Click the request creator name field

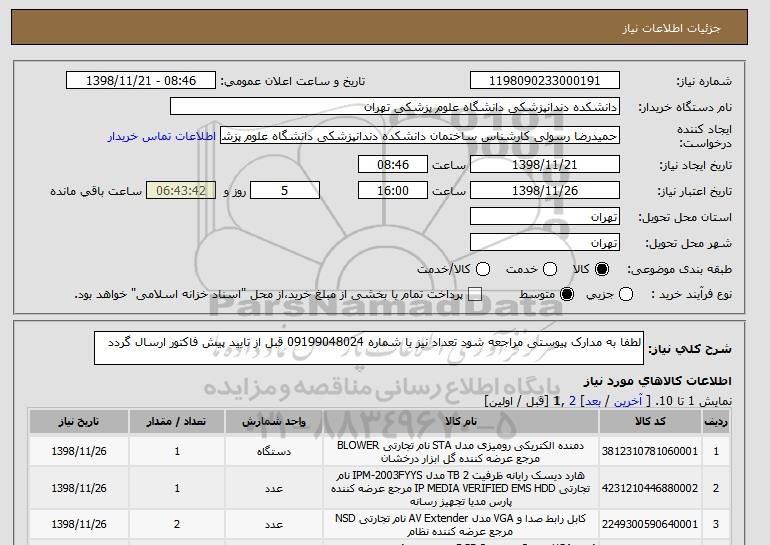tap(420, 136)
